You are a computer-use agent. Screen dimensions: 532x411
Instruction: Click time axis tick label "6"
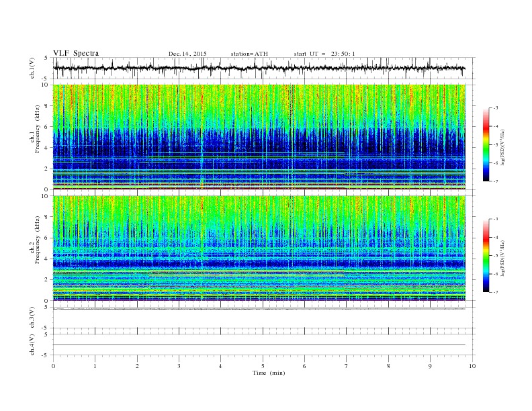point(304,366)
